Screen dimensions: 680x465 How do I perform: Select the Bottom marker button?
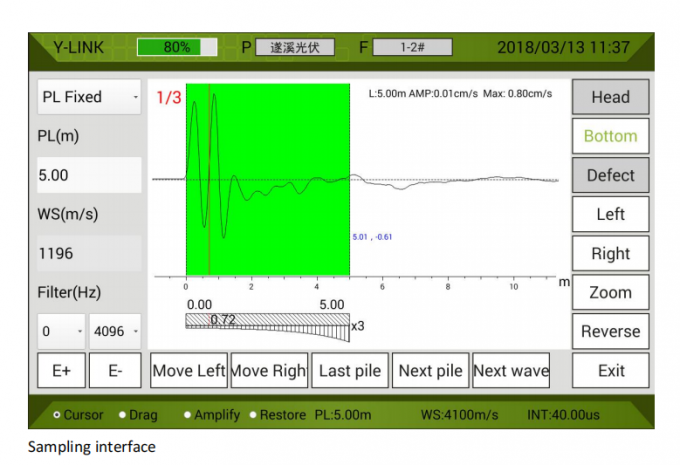point(610,136)
